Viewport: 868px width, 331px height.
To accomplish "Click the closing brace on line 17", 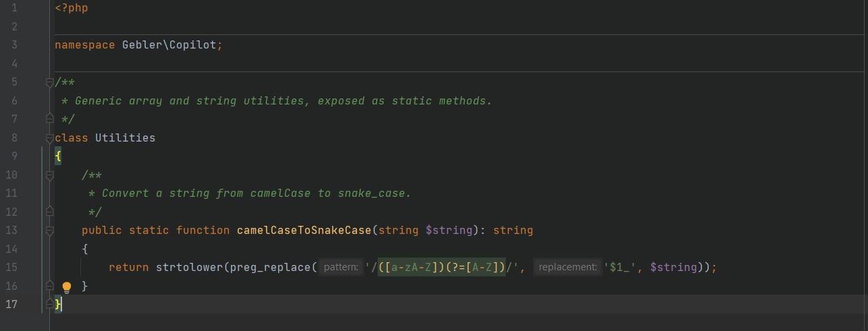I will point(58,304).
